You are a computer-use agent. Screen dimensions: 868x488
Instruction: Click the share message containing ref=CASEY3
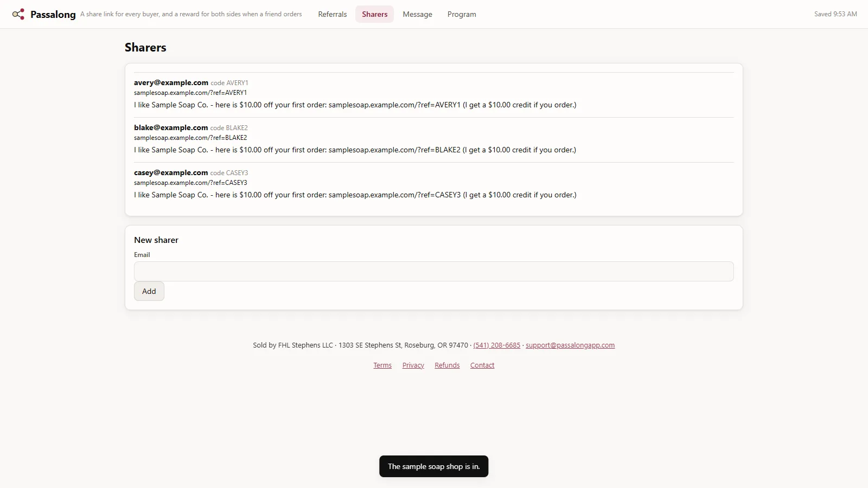click(x=355, y=195)
